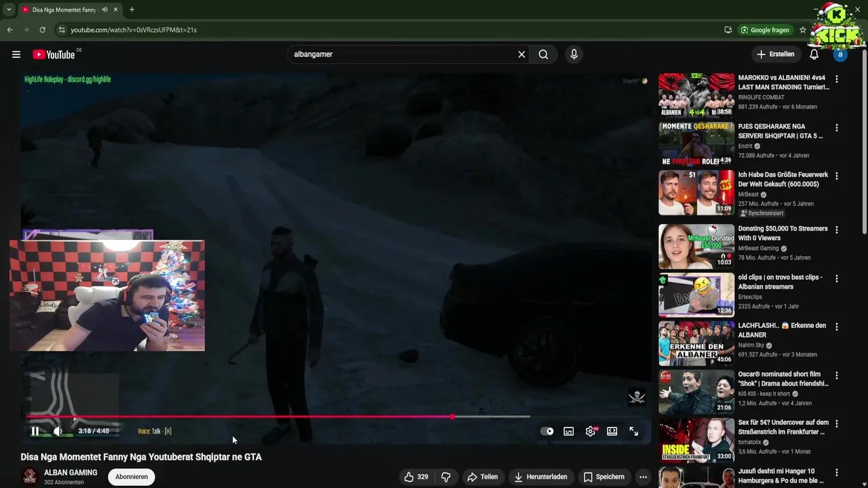868x488 pixels.
Task: Bookmark this page with the star icon
Action: 803,30
